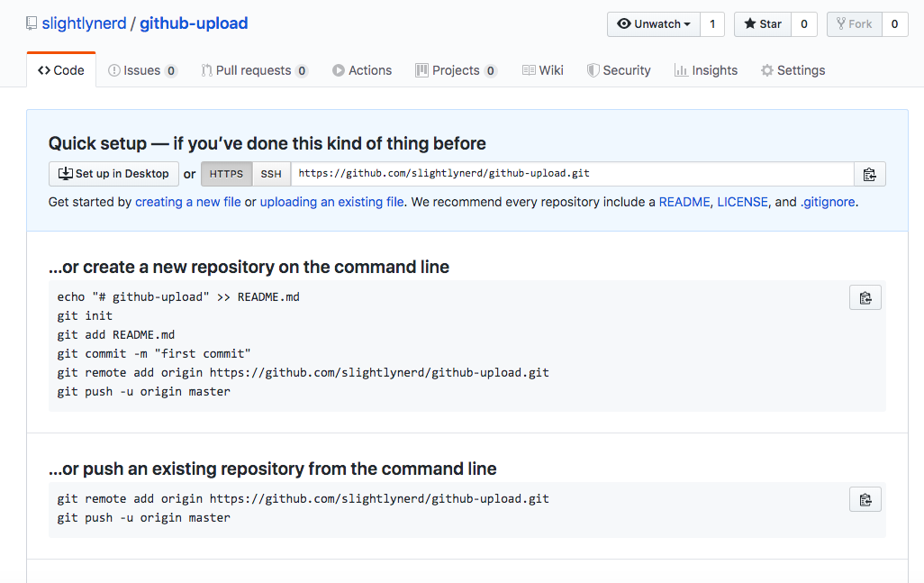The width and height of the screenshot is (924, 583).
Task: Follow the 'creating a new file' link
Action: [x=188, y=202]
